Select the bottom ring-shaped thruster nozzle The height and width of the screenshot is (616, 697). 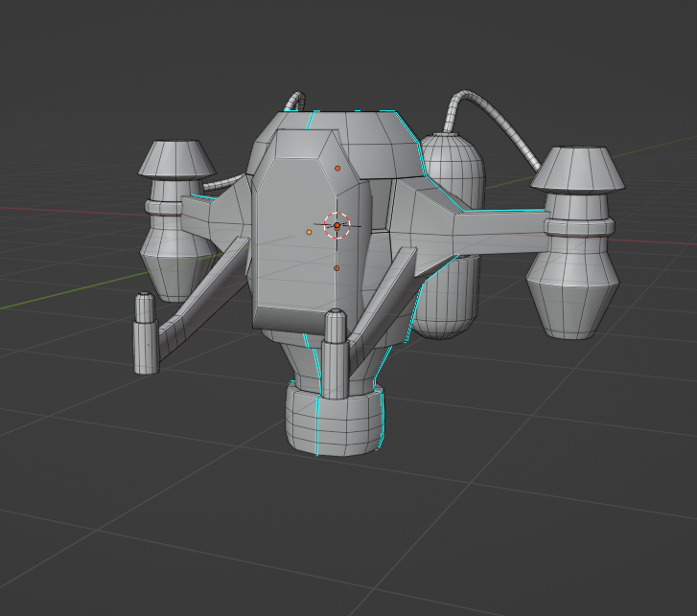pos(335,420)
